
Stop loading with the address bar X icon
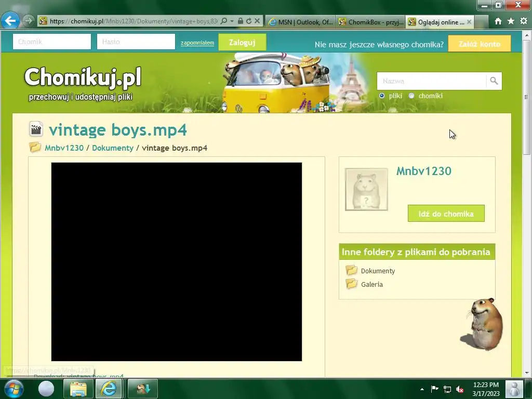point(257,21)
